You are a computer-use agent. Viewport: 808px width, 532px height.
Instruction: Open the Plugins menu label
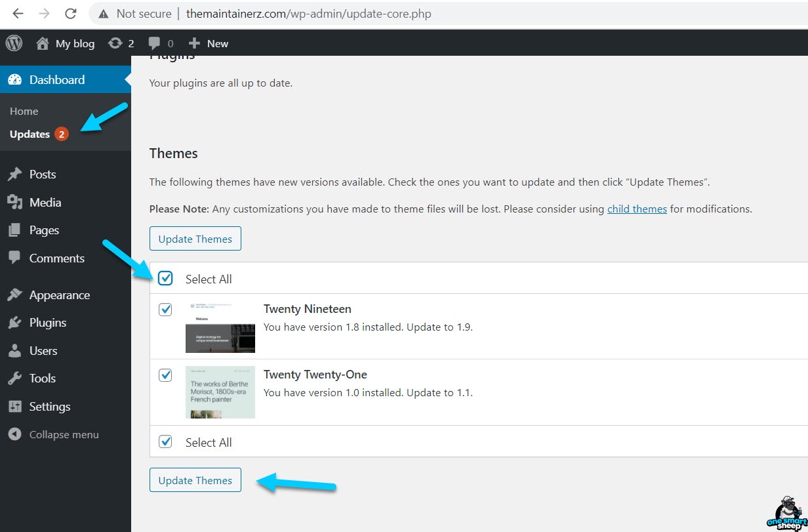coord(48,323)
